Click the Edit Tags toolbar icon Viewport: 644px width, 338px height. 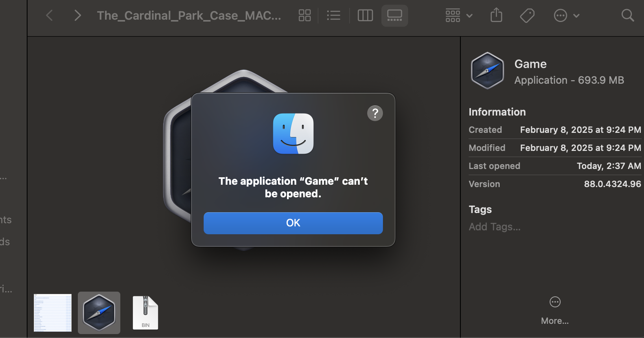(x=527, y=16)
